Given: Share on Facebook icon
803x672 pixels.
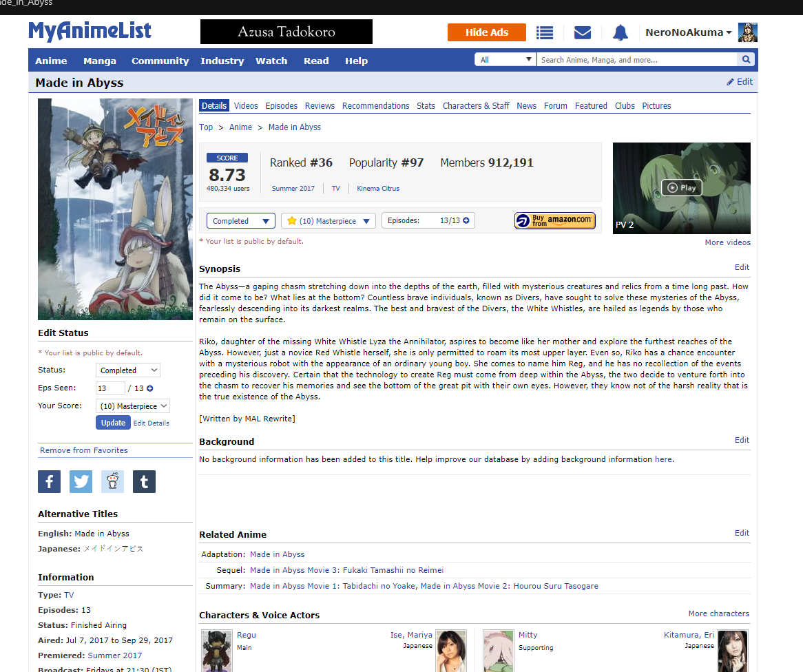Looking at the screenshot, I should point(49,482).
